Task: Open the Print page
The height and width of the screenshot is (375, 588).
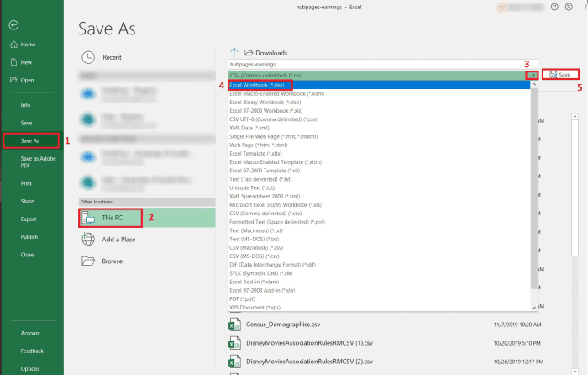Action: [26, 183]
